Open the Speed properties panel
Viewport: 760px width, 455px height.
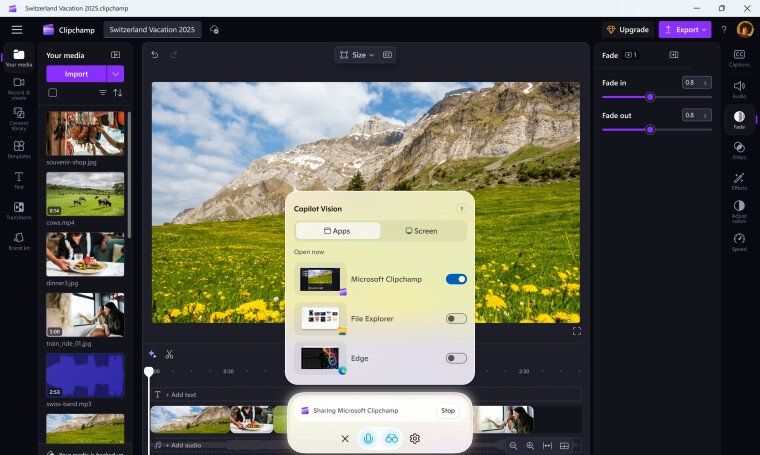click(x=739, y=242)
